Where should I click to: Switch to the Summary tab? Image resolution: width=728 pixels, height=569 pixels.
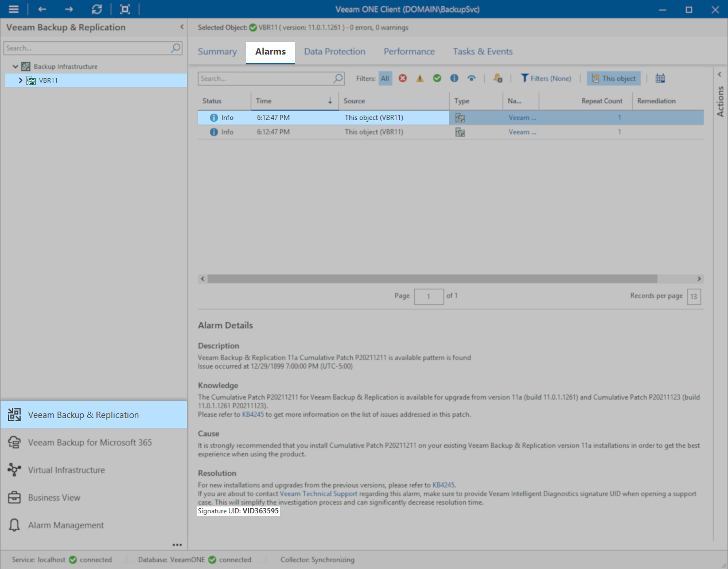tap(217, 52)
